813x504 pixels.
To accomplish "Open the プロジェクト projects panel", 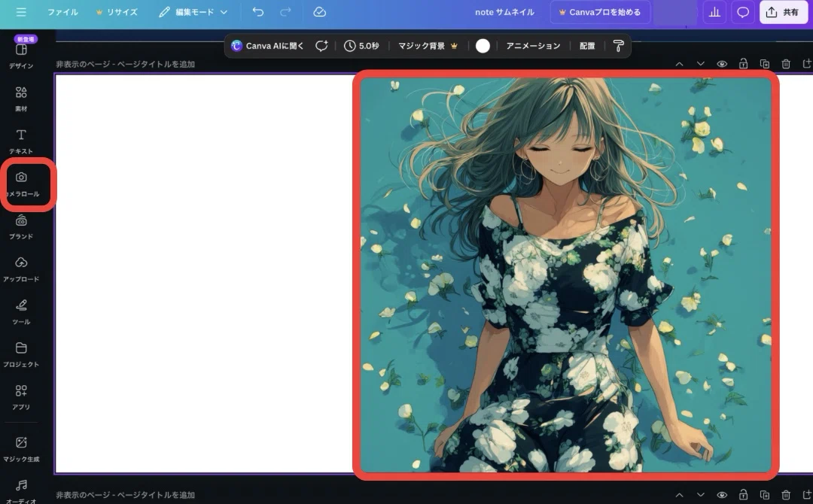I will point(21,354).
